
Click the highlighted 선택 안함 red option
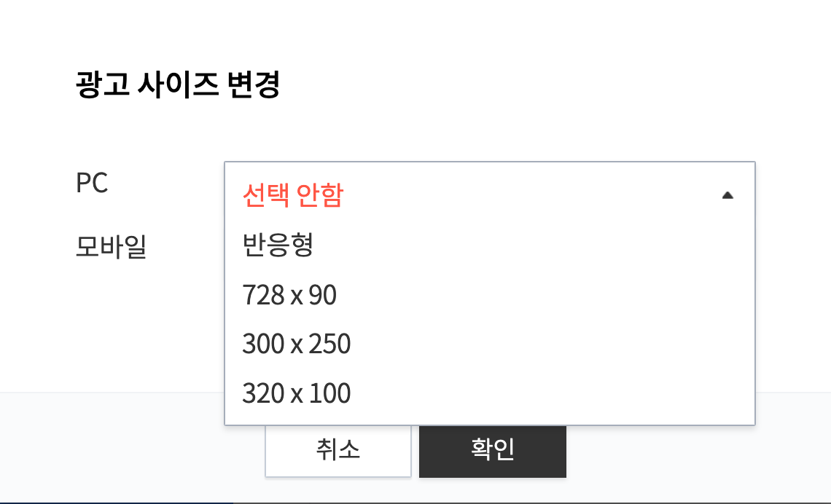coord(291,194)
